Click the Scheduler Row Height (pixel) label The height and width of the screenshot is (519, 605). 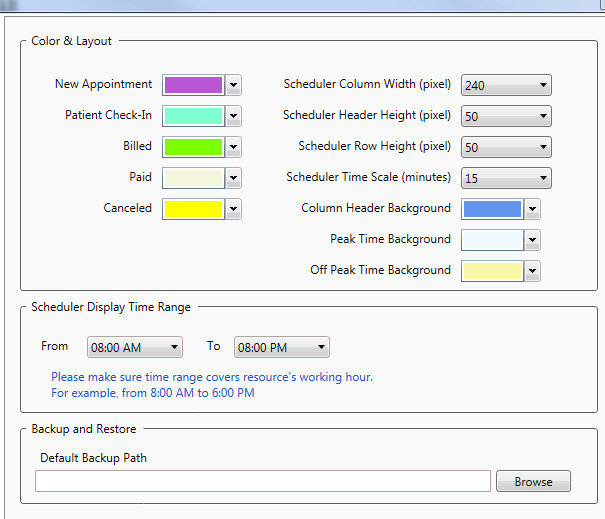[x=375, y=146]
